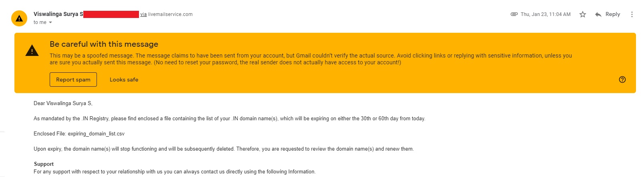The width and height of the screenshot is (644, 181).
Task: Click the spoofed message warning description
Action: click(x=311, y=59)
